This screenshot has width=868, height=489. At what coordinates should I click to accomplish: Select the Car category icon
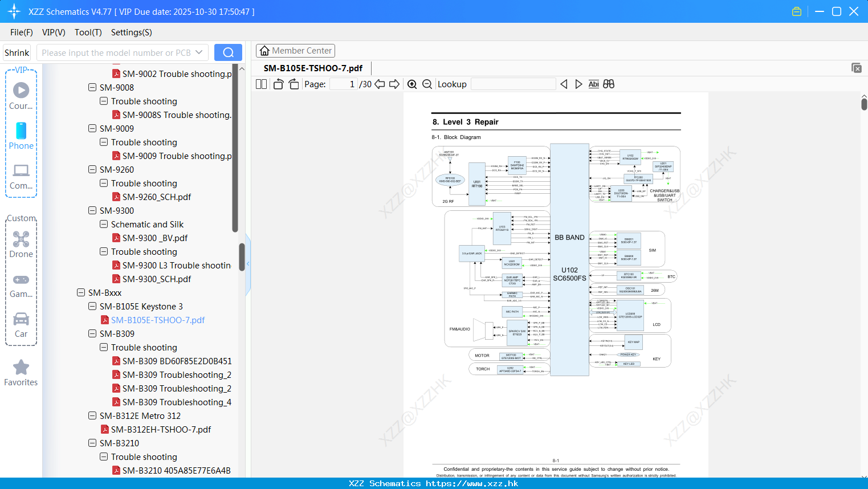(x=21, y=324)
